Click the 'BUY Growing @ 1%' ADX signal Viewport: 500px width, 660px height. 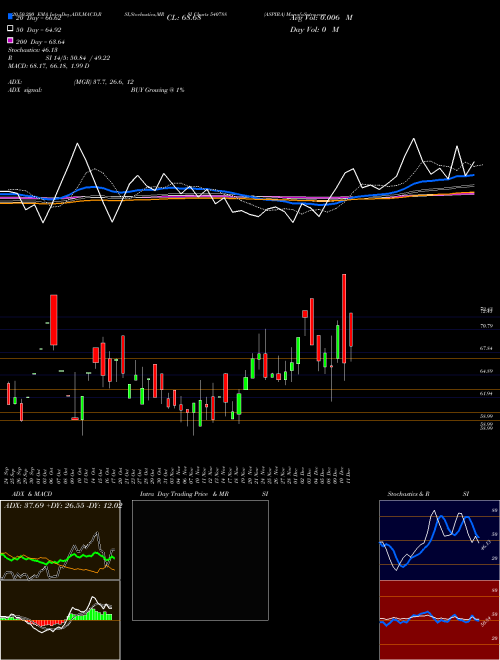[x=157, y=90]
